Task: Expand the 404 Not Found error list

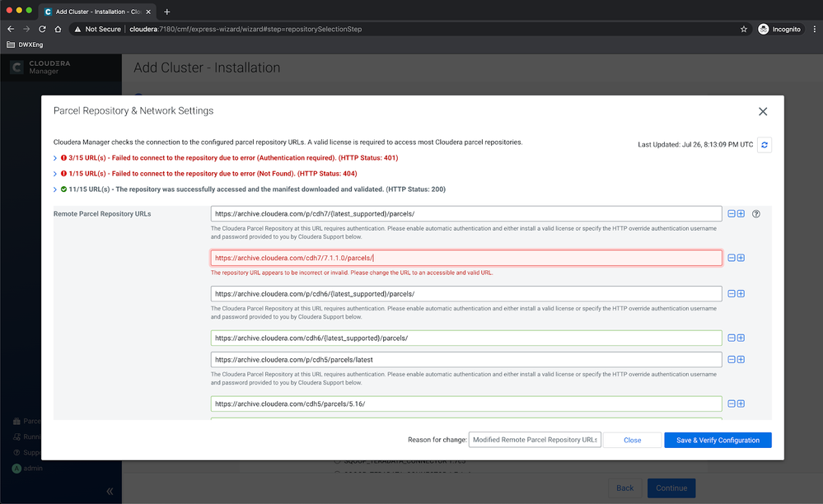Action: pyautogui.click(x=55, y=174)
